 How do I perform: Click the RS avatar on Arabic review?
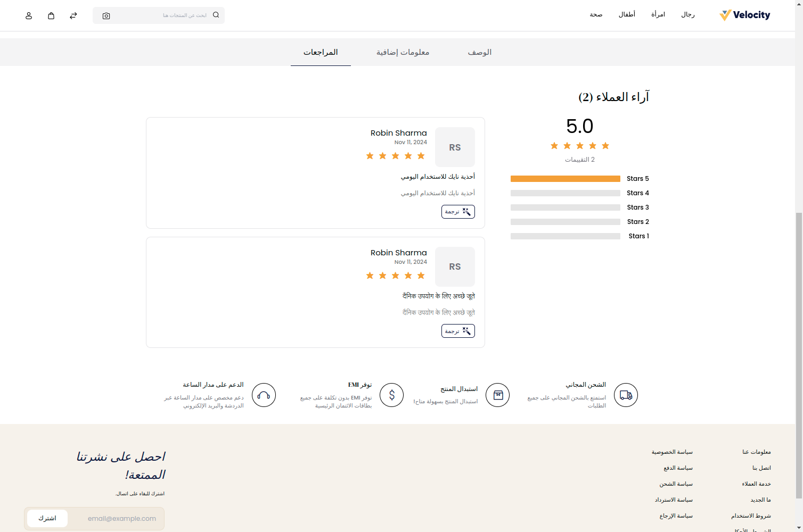coord(455,147)
